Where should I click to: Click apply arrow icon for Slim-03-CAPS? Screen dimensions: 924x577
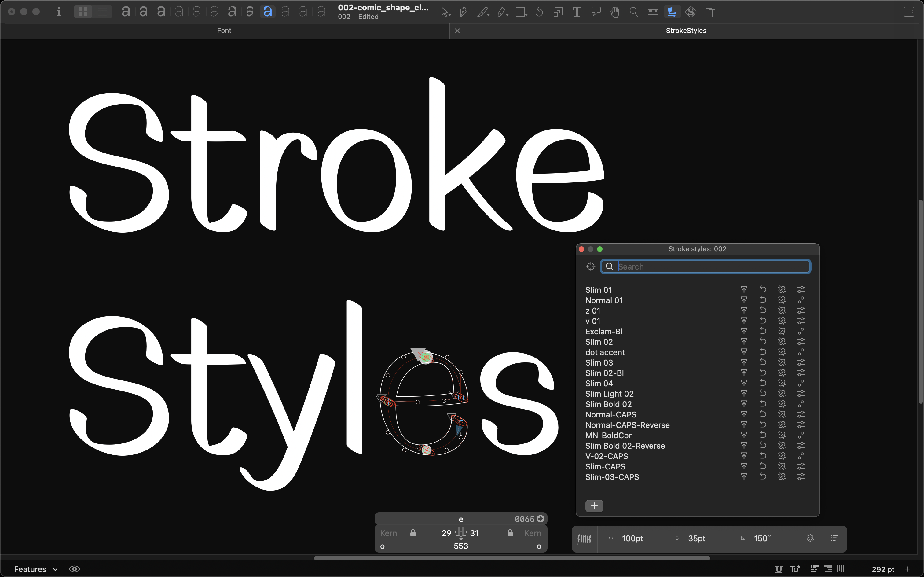click(744, 477)
